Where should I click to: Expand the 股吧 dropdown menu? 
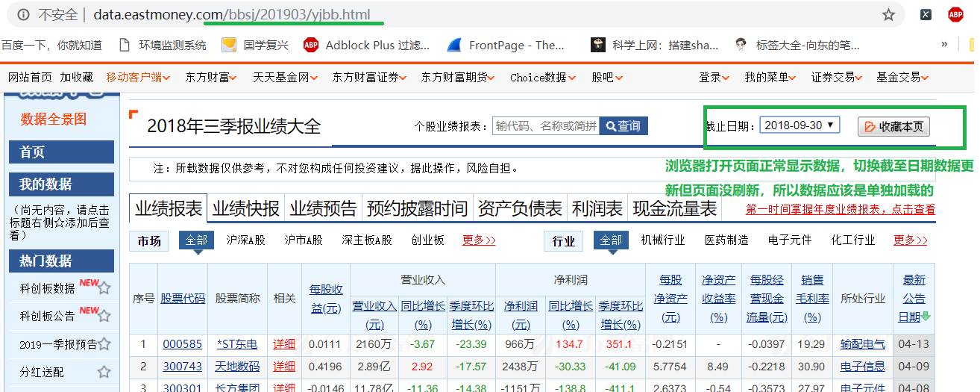point(607,77)
